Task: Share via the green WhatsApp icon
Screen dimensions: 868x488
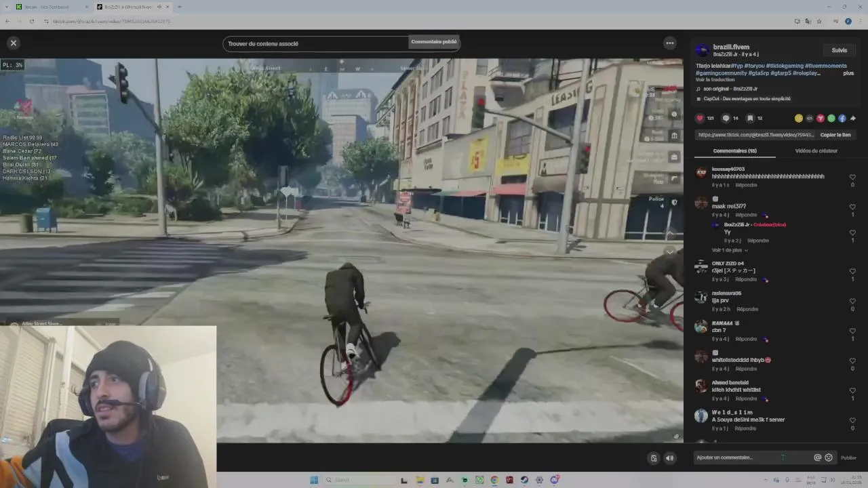Action: pos(831,118)
